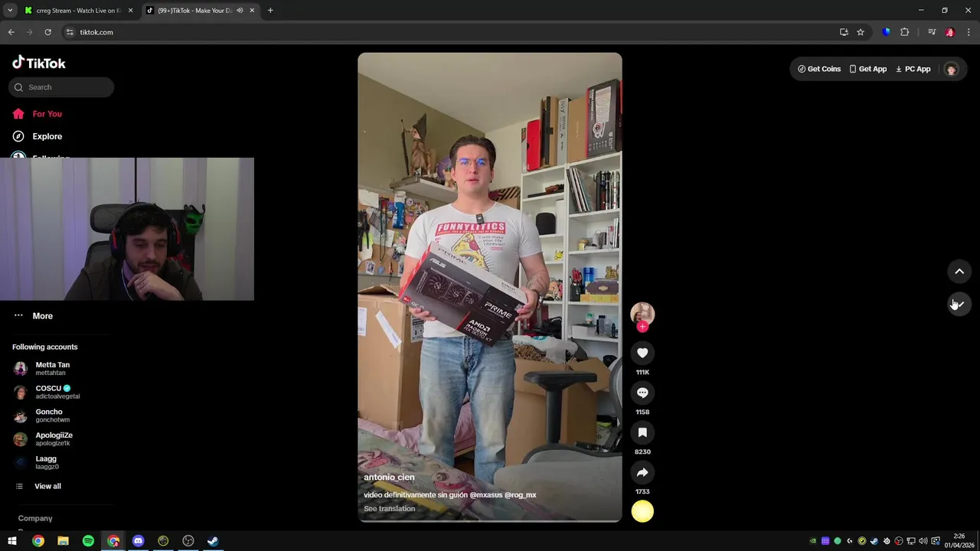
Task: Open volume control in the system tray
Action: click(923, 541)
